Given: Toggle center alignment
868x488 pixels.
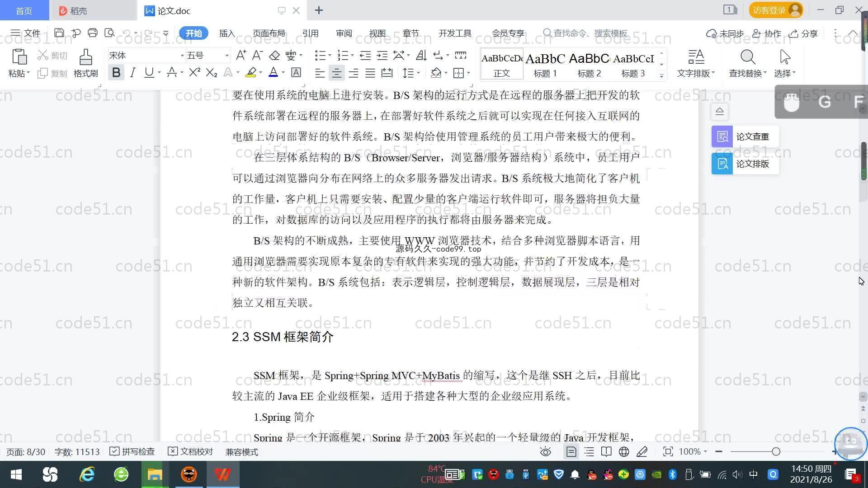Looking at the screenshot, I should pyautogui.click(x=336, y=73).
